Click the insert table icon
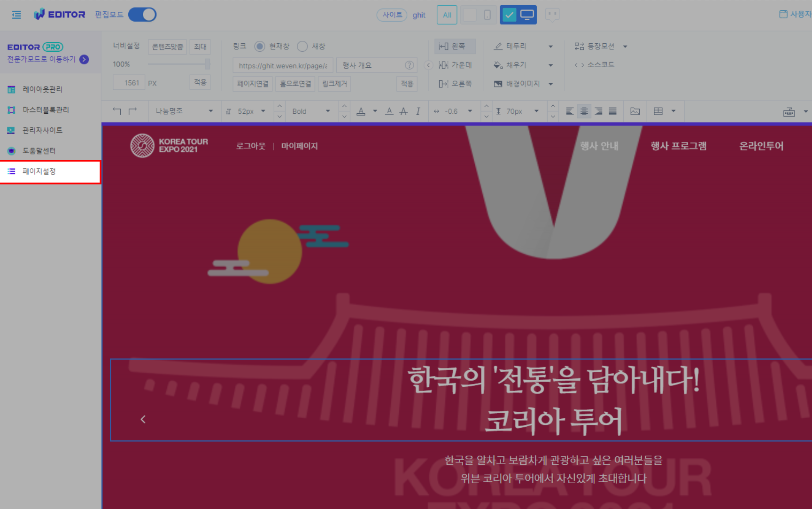The image size is (812, 509). (658, 111)
